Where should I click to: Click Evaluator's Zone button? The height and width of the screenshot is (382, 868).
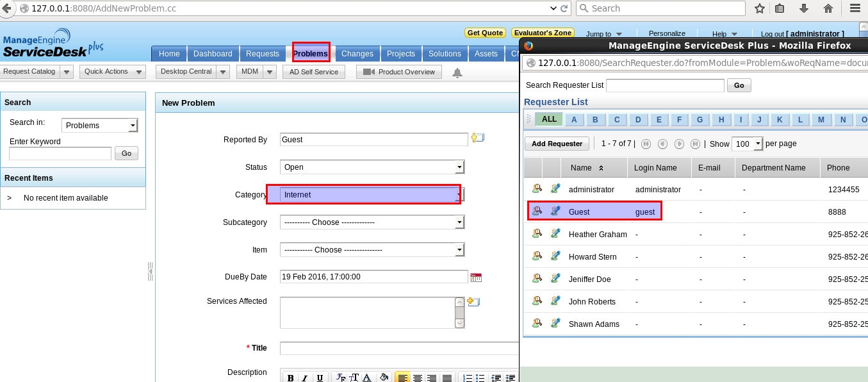click(x=543, y=33)
